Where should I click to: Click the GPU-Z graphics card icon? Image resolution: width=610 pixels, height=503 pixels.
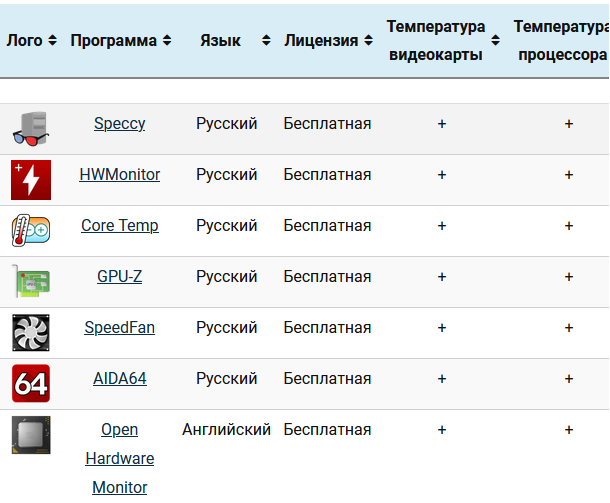click(30, 282)
